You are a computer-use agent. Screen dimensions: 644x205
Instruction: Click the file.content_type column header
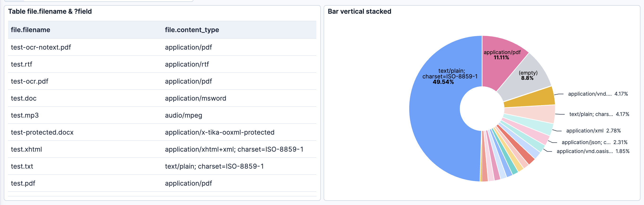192,30
